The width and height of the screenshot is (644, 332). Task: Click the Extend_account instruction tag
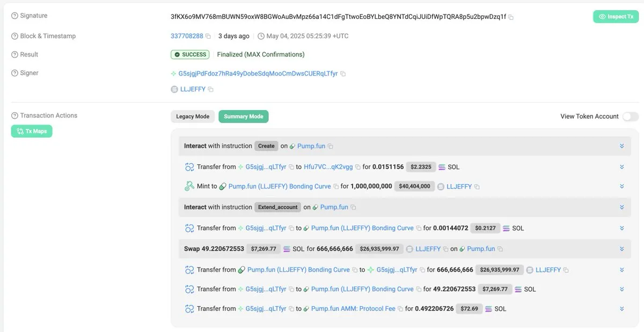pyautogui.click(x=277, y=207)
